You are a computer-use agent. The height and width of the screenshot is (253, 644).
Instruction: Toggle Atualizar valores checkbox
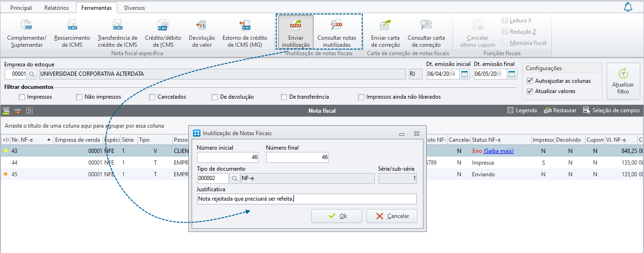tap(530, 91)
